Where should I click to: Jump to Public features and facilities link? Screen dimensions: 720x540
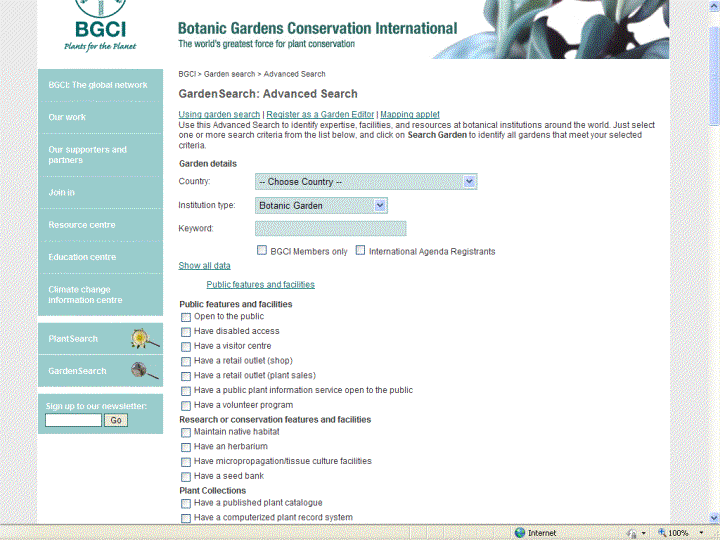click(260, 284)
